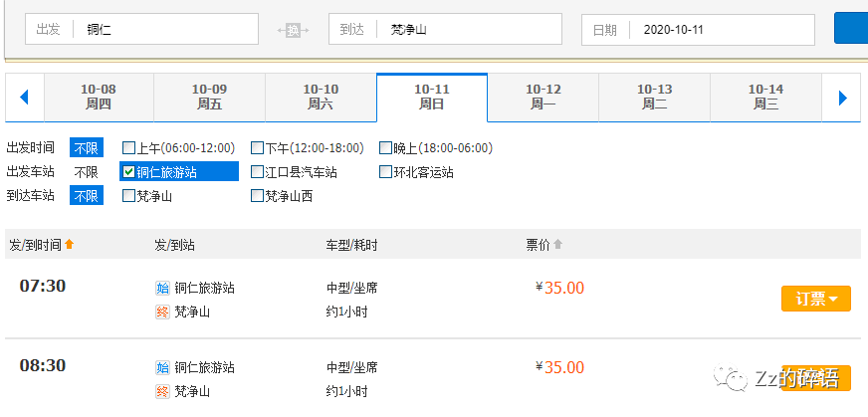Switch to the 10-12 周一 date tab

543,98
